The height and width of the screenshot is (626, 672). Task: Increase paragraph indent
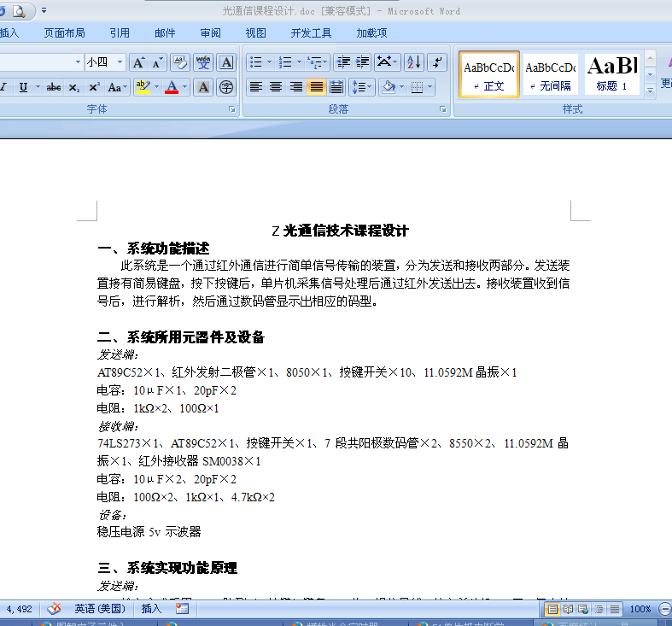coord(363,62)
